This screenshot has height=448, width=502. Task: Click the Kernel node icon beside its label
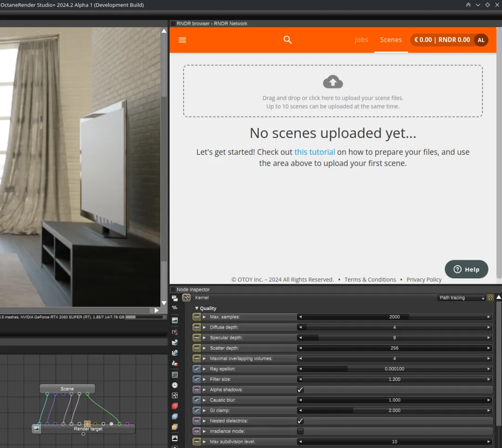click(186, 297)
